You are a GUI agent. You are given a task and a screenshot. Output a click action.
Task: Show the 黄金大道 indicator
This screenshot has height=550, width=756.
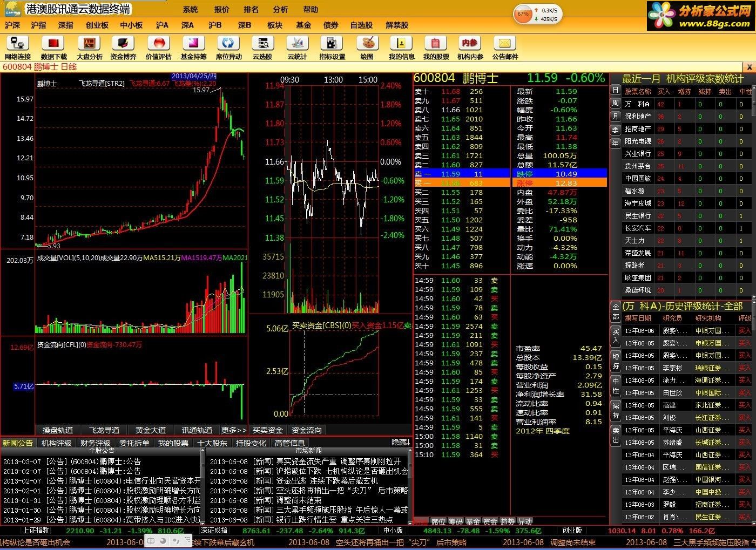coord(151,430)
